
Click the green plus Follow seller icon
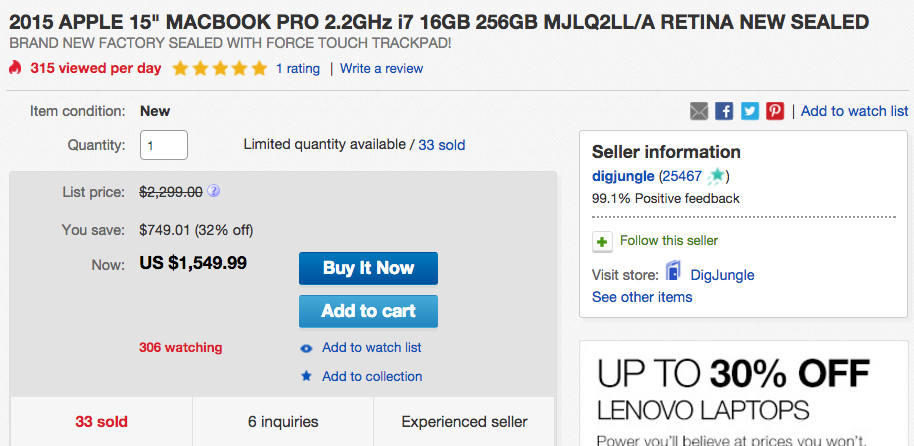[602, 241]
